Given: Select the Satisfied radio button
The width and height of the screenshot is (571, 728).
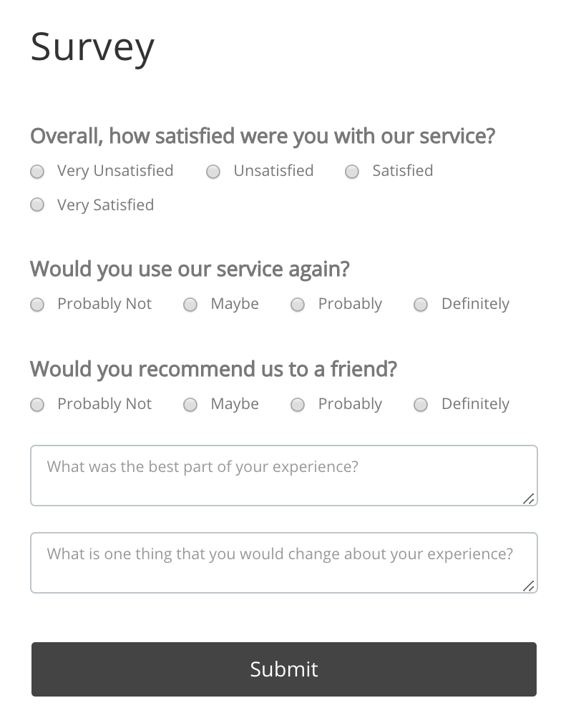Looking at the screenshot, I should point(351,172).
